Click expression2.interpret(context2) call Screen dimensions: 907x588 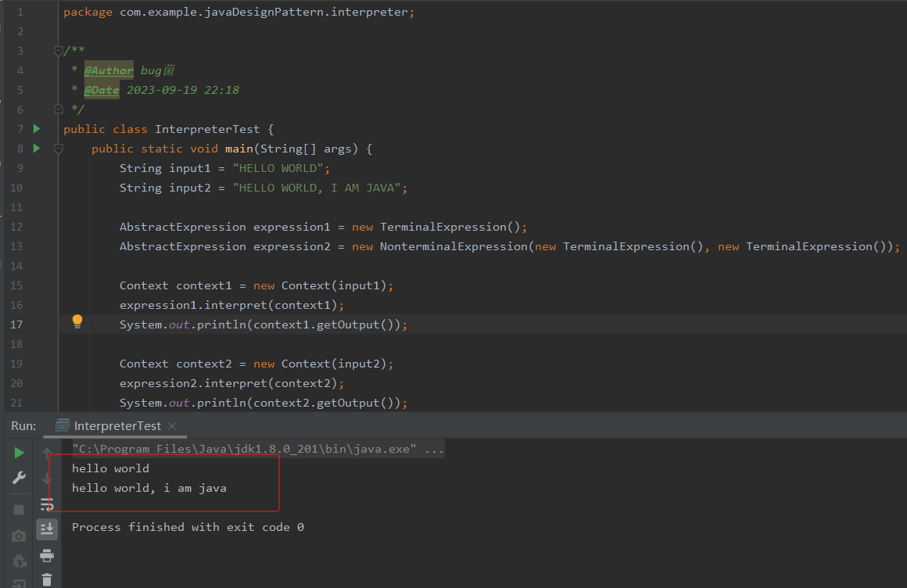[x=228, y=383]
